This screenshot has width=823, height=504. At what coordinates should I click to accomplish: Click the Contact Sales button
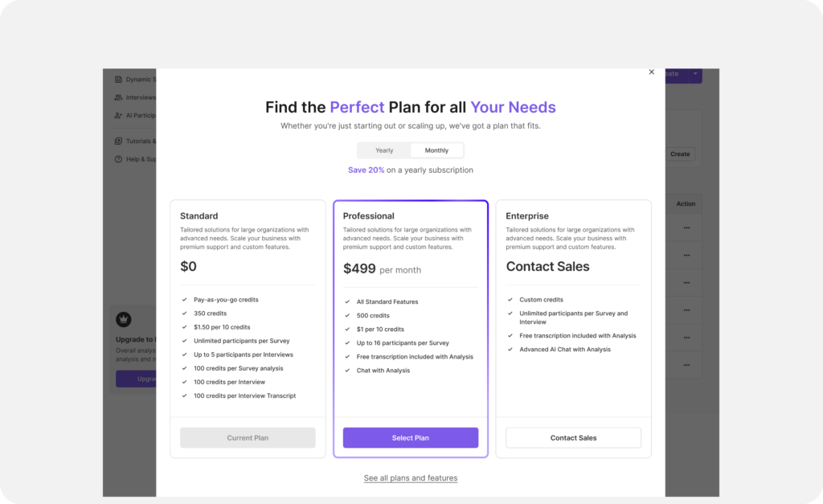(x=573, y=438)
